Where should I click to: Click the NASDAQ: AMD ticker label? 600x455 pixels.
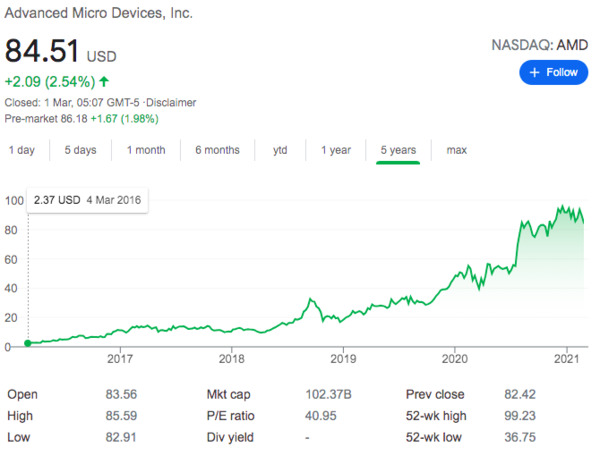(540, 45)
